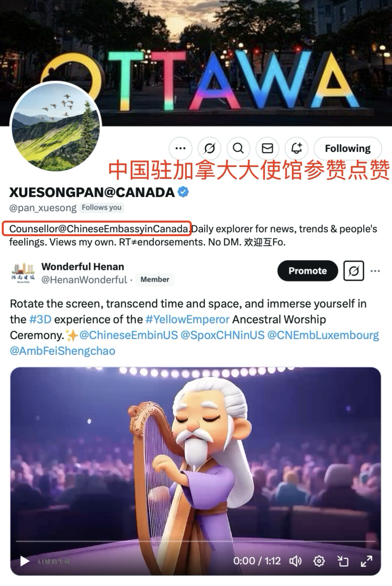392x586 pixels.
Task: Open direct message envelope icon
Action: coord(267,149)
